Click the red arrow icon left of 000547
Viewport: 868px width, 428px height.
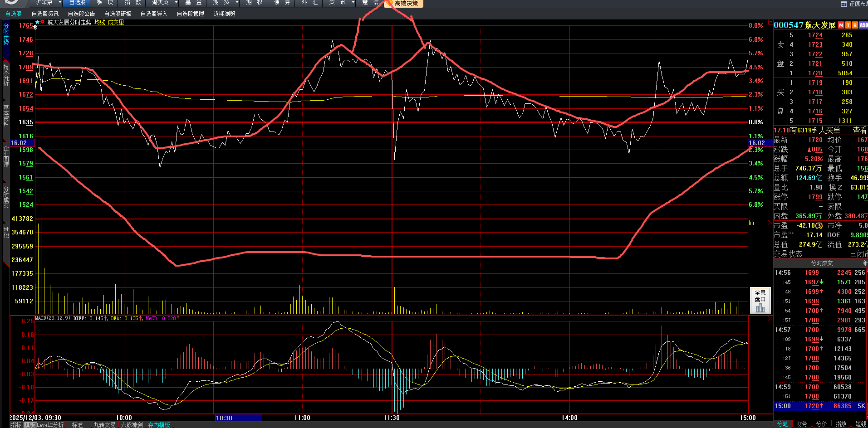(x=770, y=22)
